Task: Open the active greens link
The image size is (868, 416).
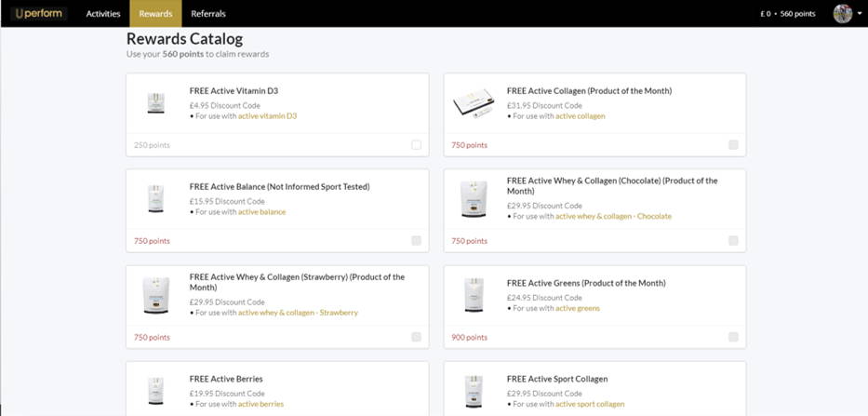Action: [578, 309]
